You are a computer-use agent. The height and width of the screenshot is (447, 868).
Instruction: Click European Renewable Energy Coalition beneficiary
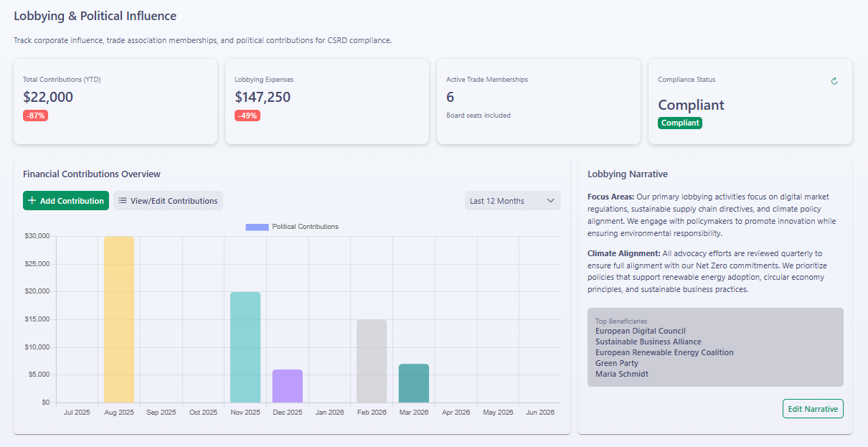(664, 352)
